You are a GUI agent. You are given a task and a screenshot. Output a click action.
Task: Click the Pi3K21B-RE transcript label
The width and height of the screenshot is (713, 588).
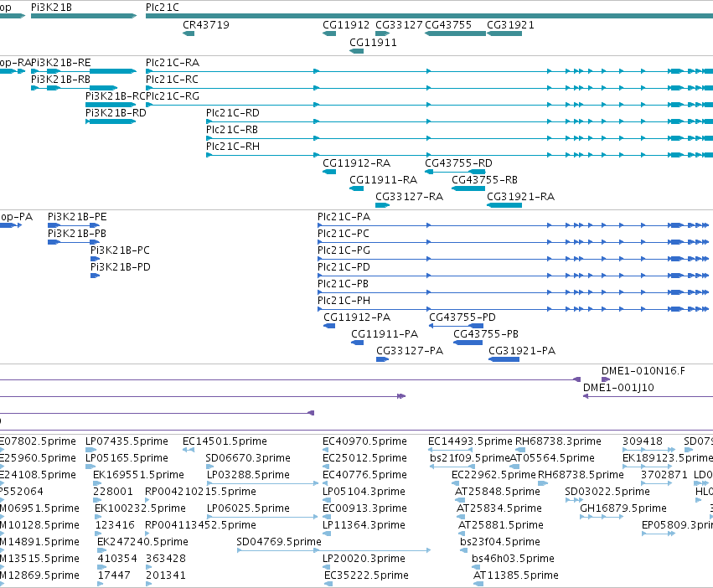pyautogui.click(x=61, y=62)
